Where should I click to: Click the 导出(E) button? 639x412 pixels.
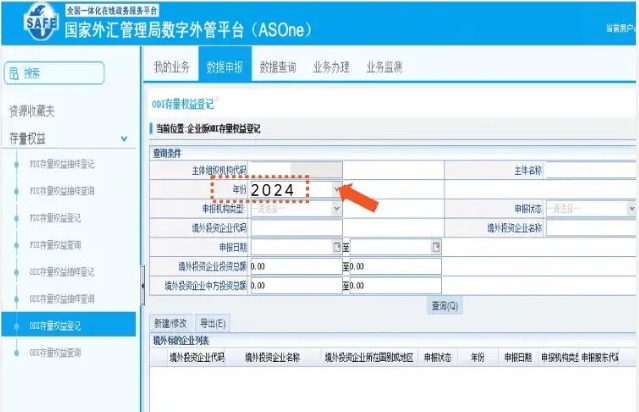[213, 323]
